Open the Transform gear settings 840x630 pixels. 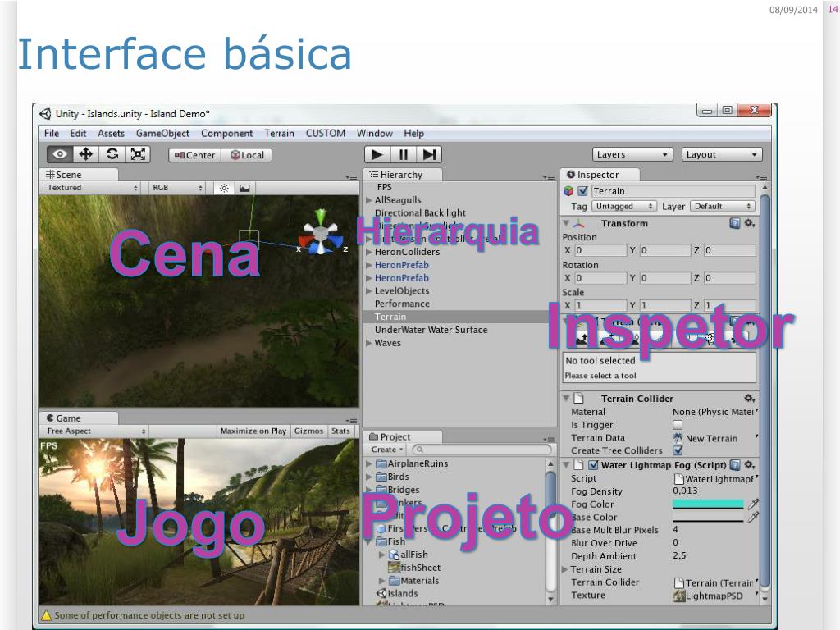(750, 223)
